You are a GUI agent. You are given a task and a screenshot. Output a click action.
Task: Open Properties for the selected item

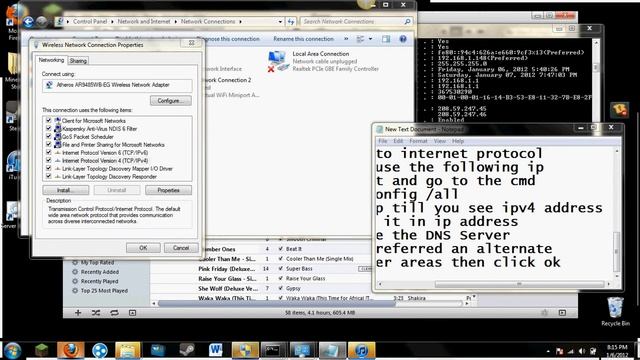[x=168, y=190]
